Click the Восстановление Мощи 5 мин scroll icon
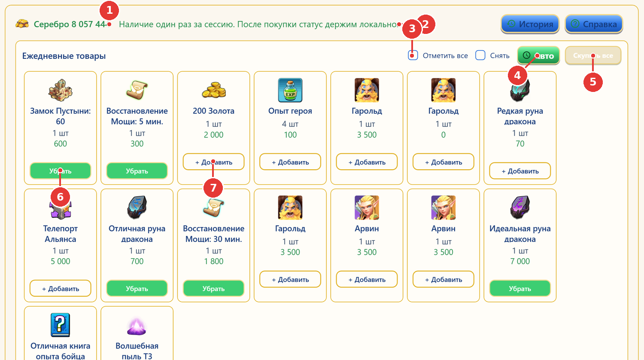The image size is (644, 360). coord(137,90)
